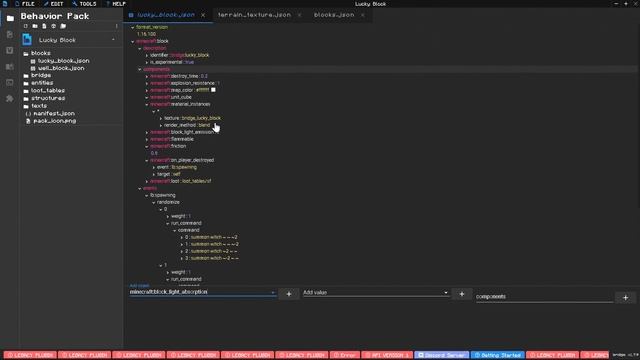Open the 'V' vanilla pack sidebar icon

10,50
